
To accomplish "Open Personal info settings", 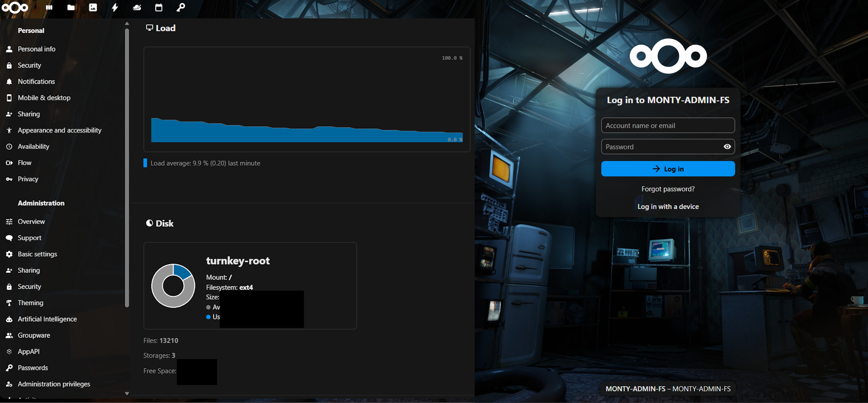I will coord(37,49).
